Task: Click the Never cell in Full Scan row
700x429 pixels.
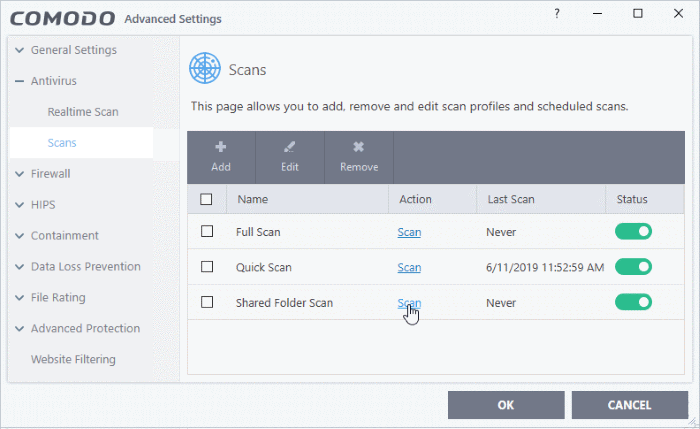Action: tap(501, 232)
